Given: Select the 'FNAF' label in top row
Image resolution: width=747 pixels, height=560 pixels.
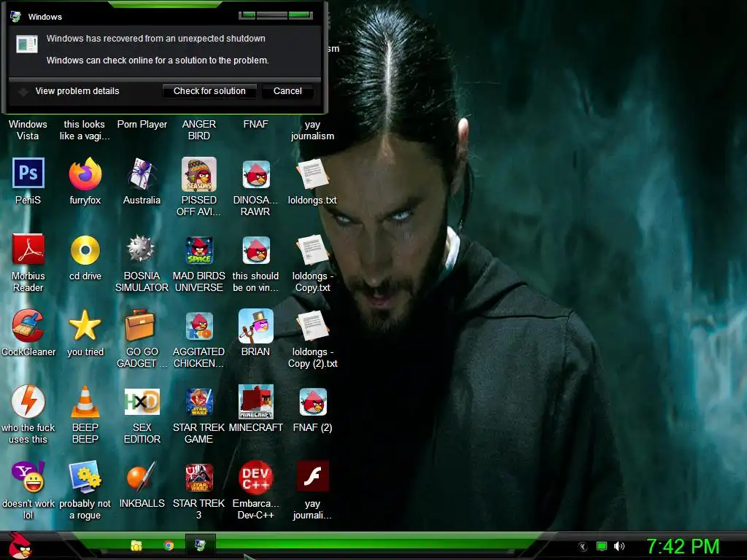Looking at the screenshot, I should tap(256, 124).
